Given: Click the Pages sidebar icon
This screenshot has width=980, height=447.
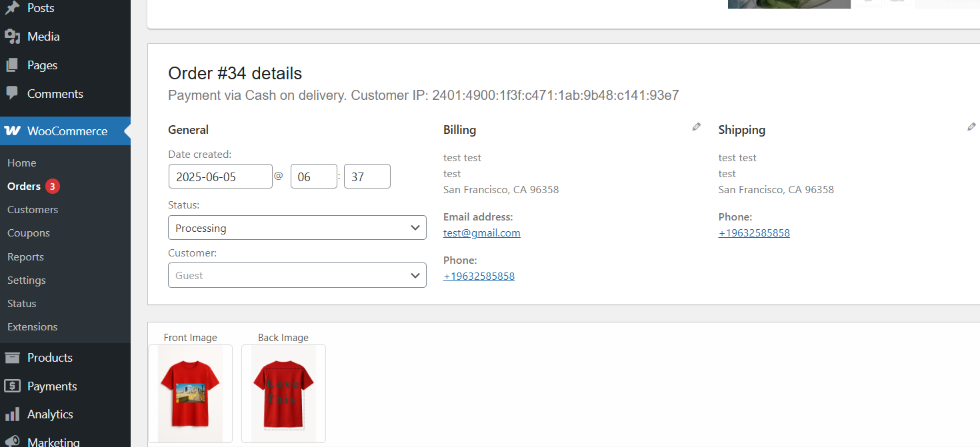Looking at the screenshot, I should tap(12, 65).
